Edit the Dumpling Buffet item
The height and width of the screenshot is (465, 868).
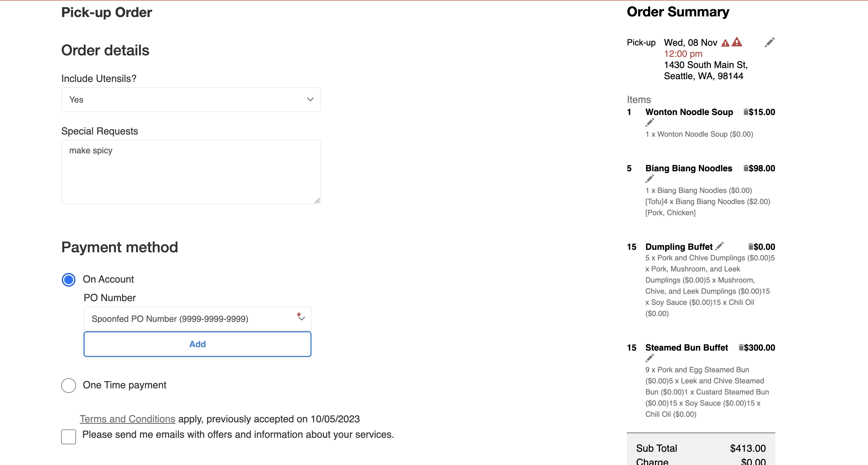719,246
